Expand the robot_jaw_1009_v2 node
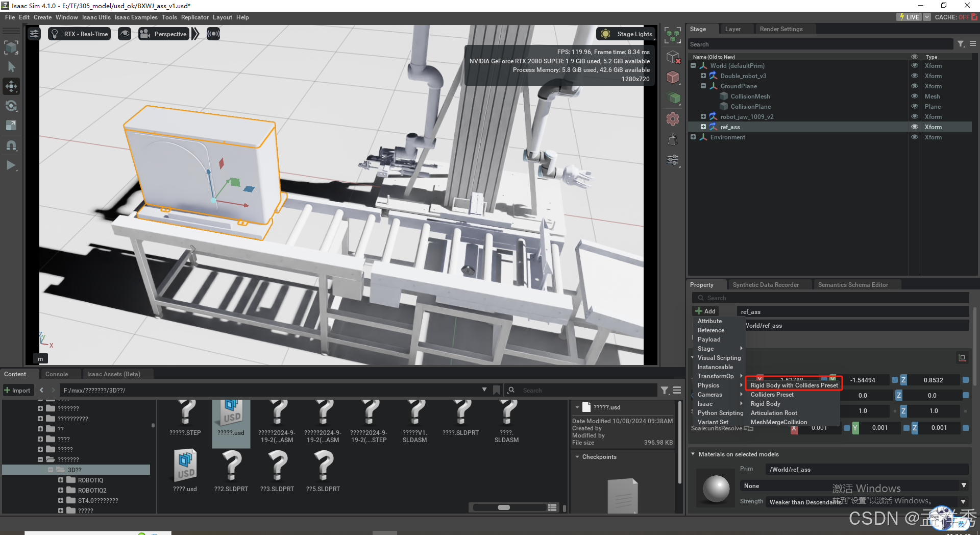Image resolution: width=980 pixels, height=535 pixels. (x=703, y=116)
